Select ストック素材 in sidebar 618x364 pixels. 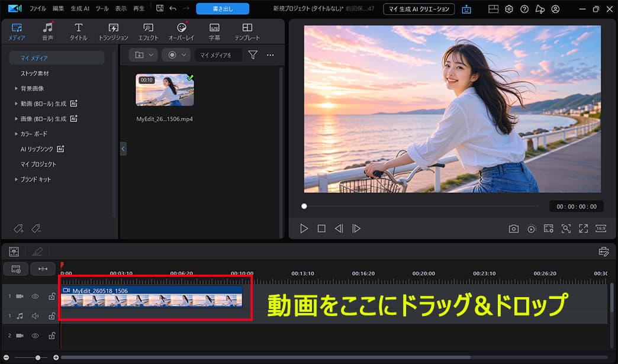coord(35,73)
